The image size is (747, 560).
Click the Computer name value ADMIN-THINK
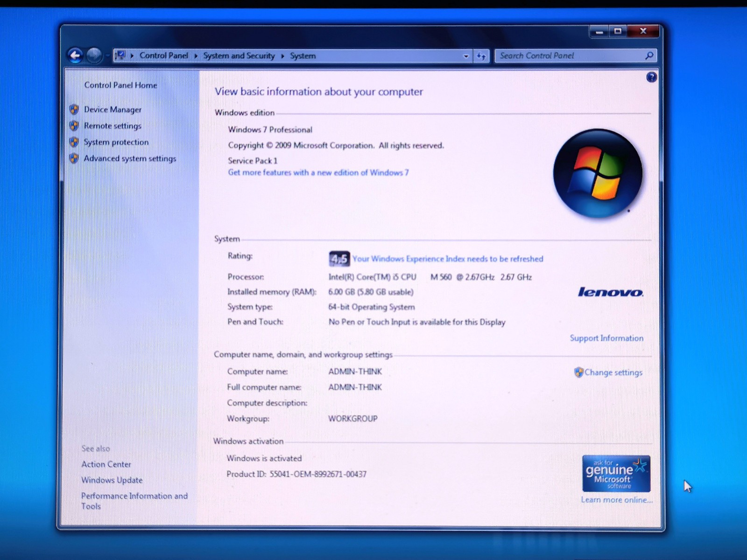pos(355,372)
